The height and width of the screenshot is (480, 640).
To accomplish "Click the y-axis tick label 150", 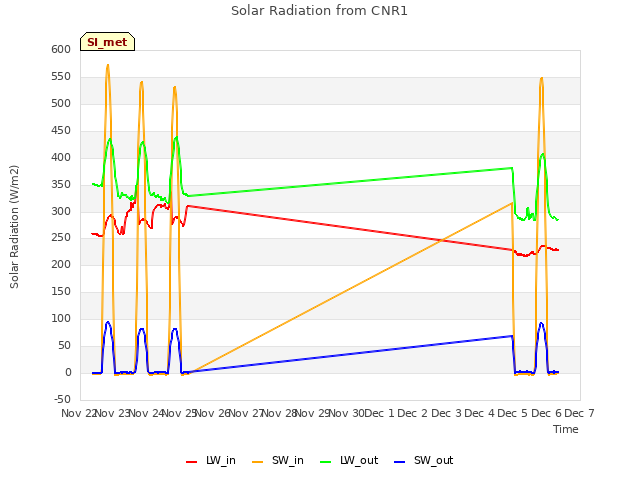I will pos(61,291).
